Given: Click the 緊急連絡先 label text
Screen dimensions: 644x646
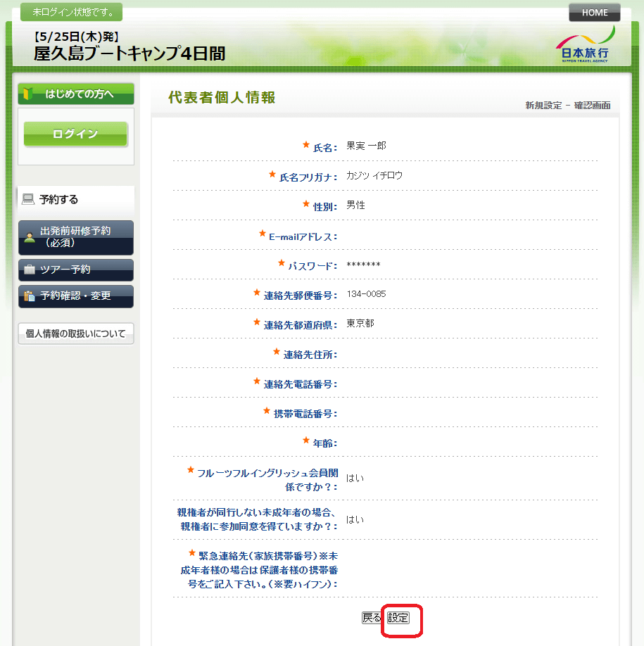Looking at the screenshot, I should click(259, 570).
